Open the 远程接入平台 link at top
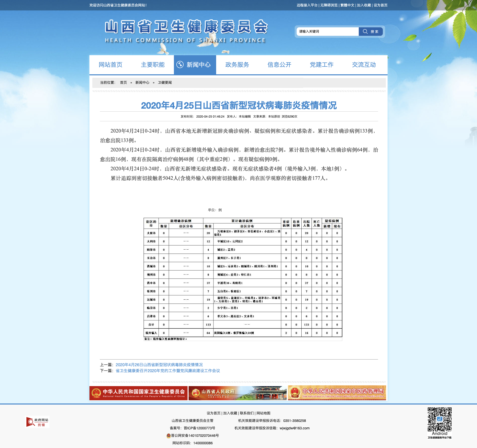 point(307,5)
